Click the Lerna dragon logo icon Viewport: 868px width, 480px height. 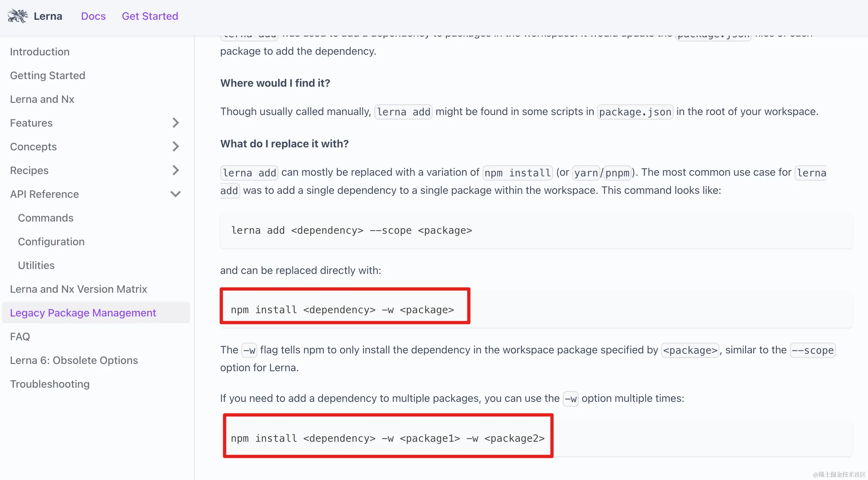click(x=17, y=16)
